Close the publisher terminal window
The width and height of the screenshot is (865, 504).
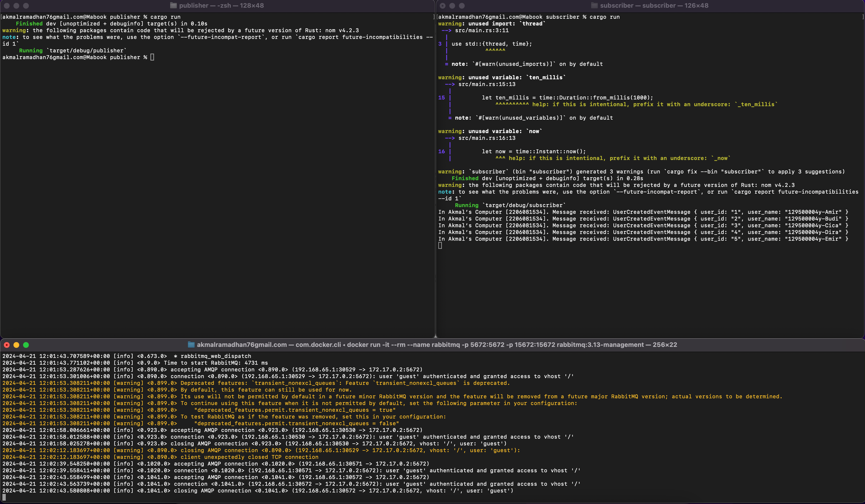[x=6, y=6]
